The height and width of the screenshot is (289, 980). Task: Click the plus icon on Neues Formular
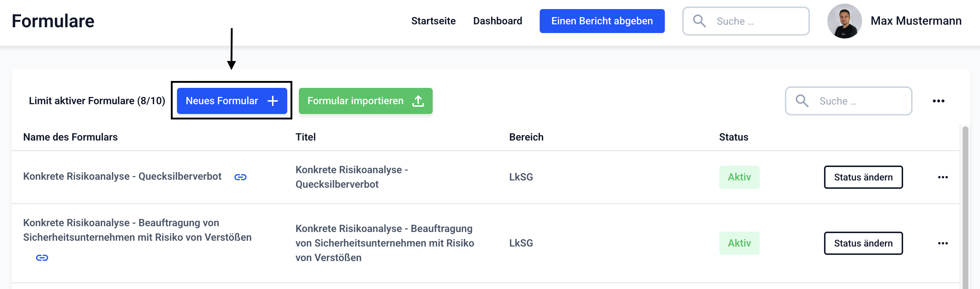click(x=272, y=101)
